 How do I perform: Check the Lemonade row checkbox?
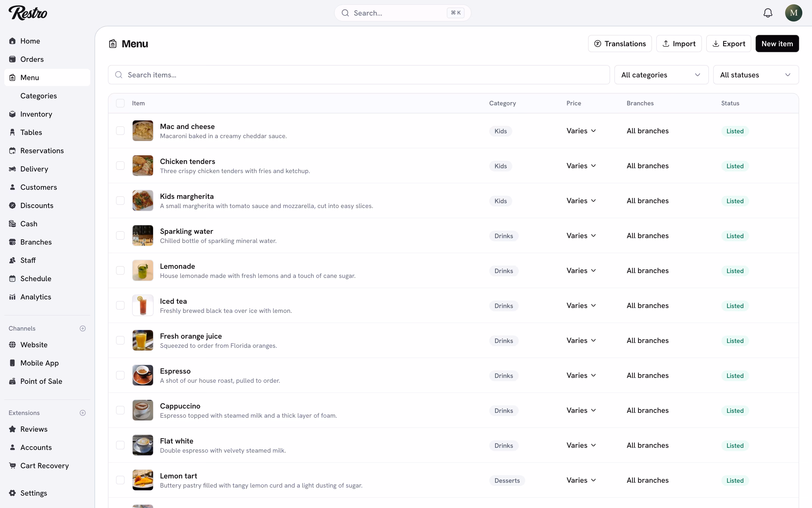(120, 270)
